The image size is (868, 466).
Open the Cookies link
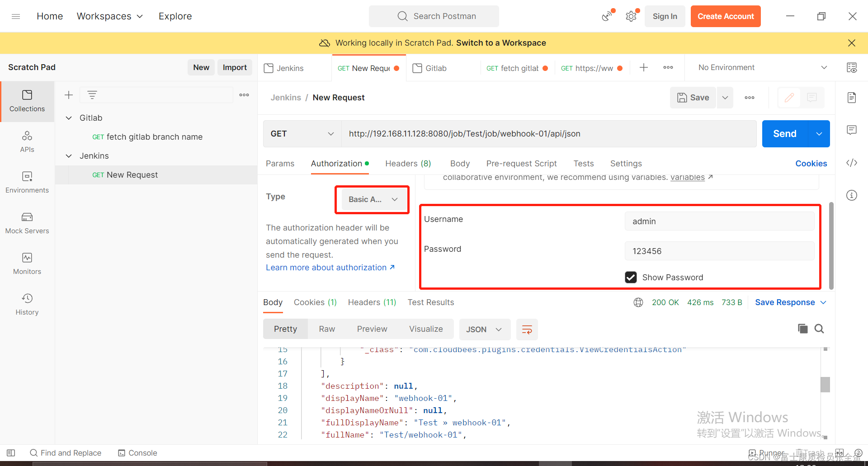(x=811, y=164)
